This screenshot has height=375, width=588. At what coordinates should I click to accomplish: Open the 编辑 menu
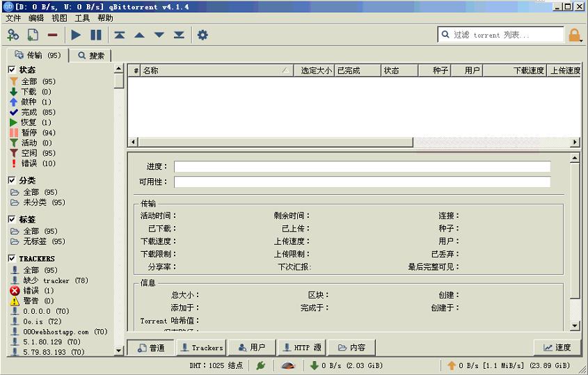tap(36, 18)
